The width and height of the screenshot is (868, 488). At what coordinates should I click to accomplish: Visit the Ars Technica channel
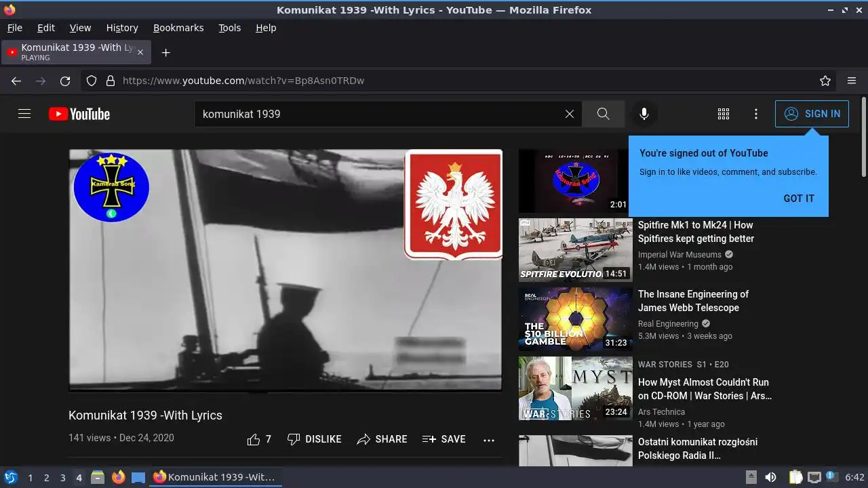point(661,412)
